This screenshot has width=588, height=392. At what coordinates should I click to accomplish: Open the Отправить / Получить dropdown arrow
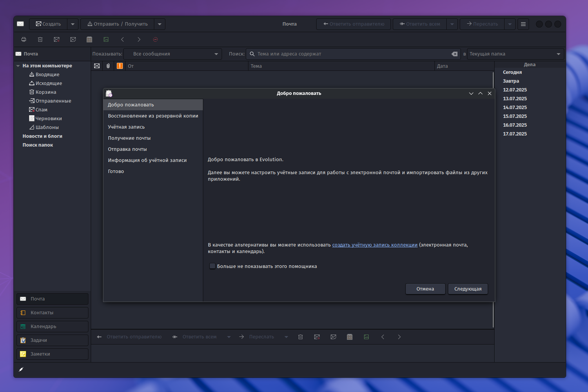pyautogui.click(x=160, y=24)
